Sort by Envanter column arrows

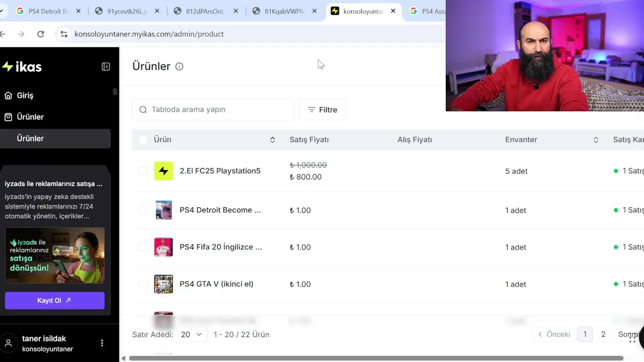click(596, 140)
